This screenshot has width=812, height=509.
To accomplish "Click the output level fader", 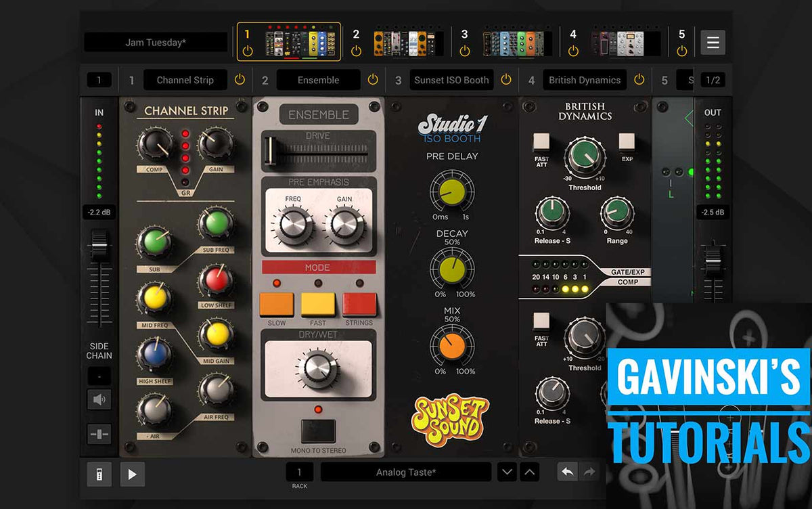I will point(713,261).
